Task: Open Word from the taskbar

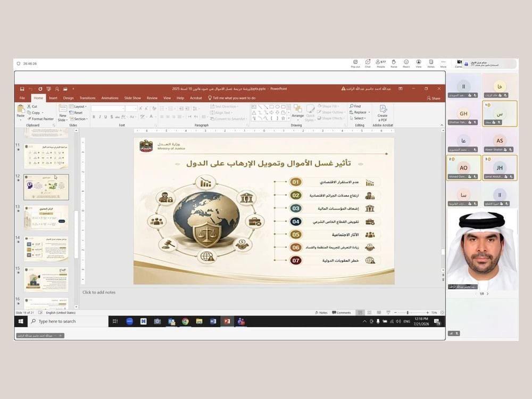Action: (x=213, y=321)
